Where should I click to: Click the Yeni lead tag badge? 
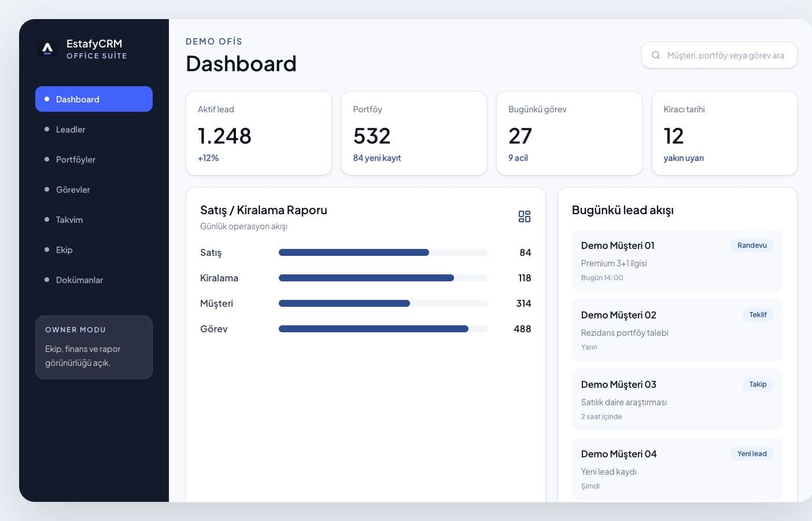(752, 454)
